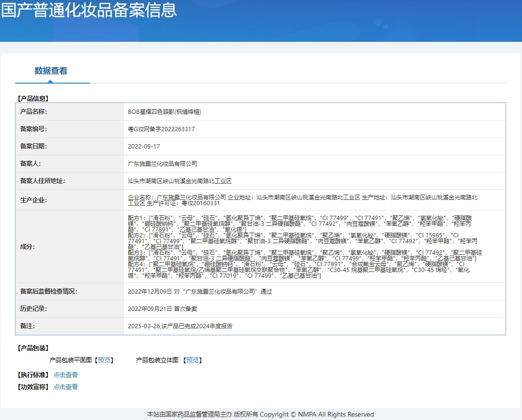Click the 【产品信息】 section heading
Image resolution: width=522 pixels, height=420 pixels.
pyautogui.click(x=33, y=99)
